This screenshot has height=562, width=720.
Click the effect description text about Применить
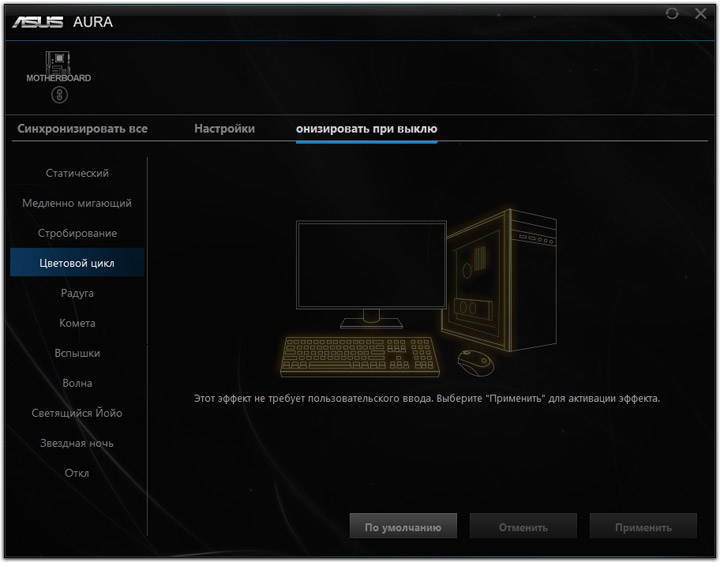(427, 399)
